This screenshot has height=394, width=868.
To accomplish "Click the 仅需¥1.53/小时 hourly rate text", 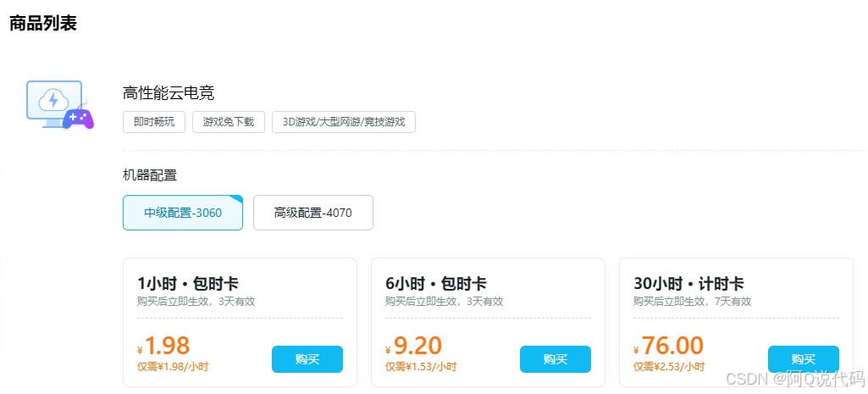I will click(421, 367).
